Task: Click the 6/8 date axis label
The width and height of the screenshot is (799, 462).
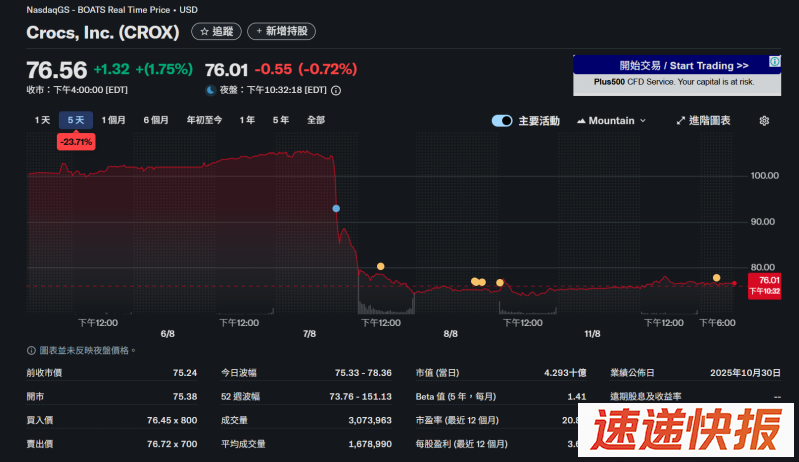Action: (168, 334)
